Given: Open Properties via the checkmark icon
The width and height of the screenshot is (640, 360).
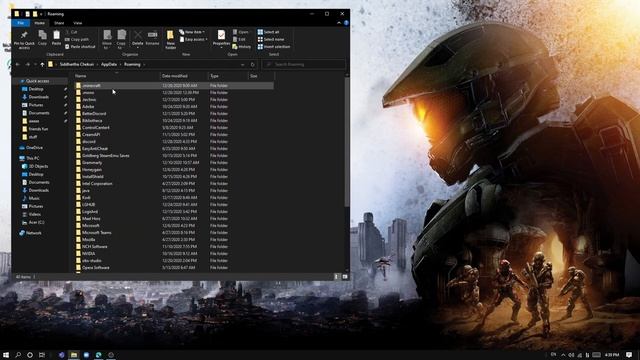Looking at the screenshot, I should [221, 35].
